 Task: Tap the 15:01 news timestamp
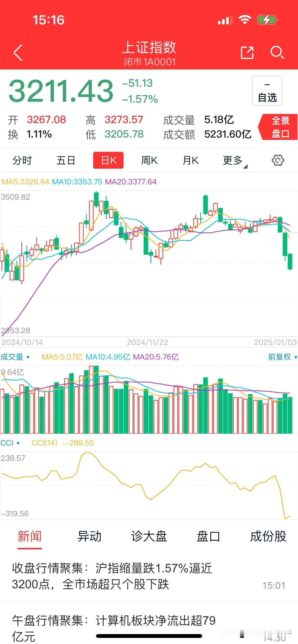(x=274, y=586)
